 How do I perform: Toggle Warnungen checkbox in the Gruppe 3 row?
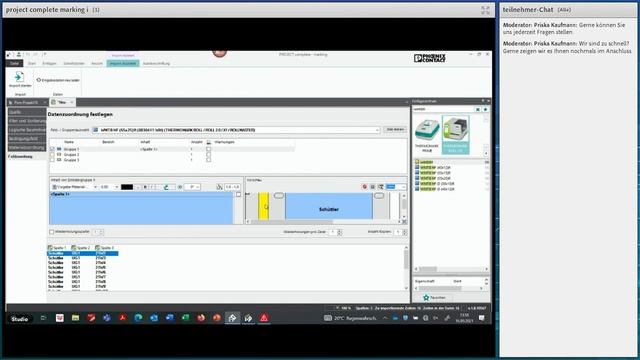(x=209, y=160)
